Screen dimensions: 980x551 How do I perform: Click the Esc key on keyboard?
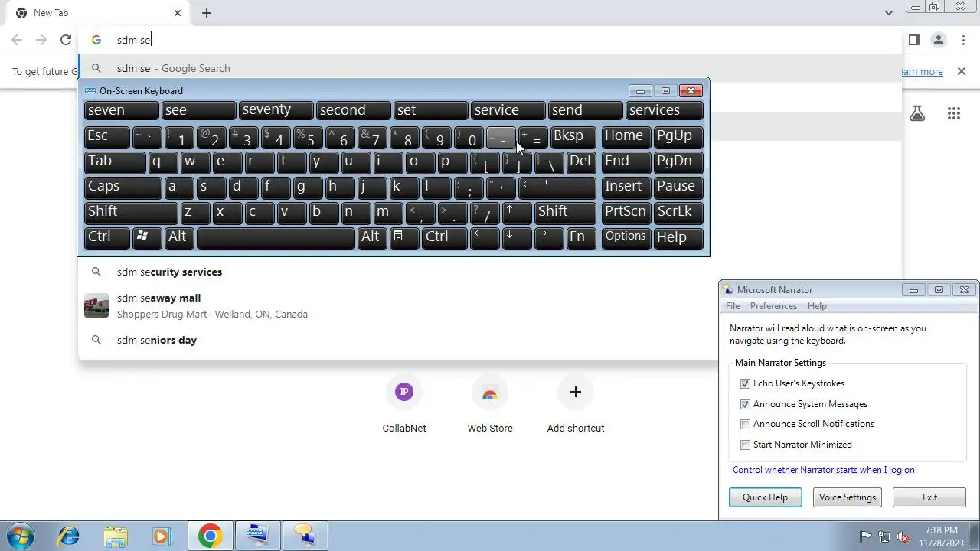(106, 136)
